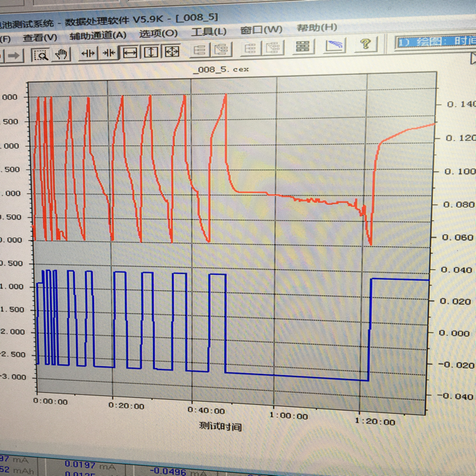Viewport: 476px width, 476px height.
Task: Click the blue curve plot icon
Action: click(334, 46)
